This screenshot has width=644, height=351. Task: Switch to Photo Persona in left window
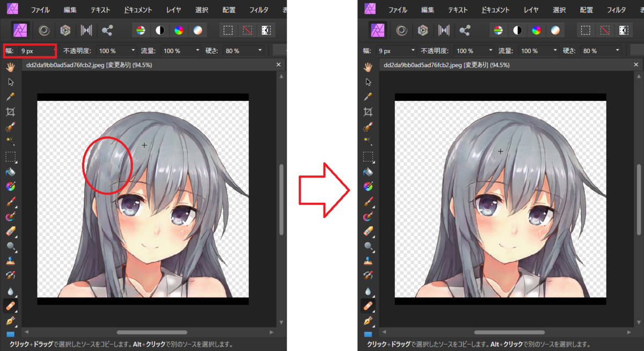click(x=21, y=30)
